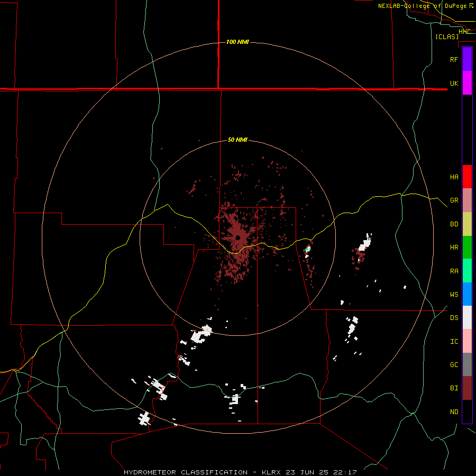This screenshot has height=476, width=476.
Task: Click the [CLAS] legend unit label
Action: tap(447, 36)
